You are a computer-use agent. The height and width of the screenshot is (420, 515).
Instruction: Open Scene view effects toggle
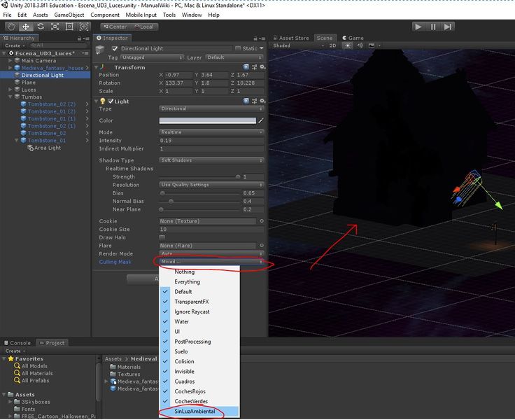(372, 45)
